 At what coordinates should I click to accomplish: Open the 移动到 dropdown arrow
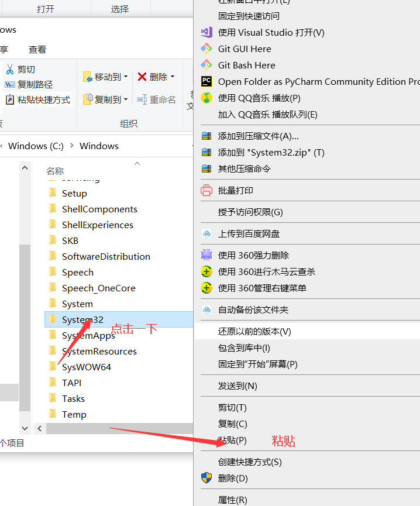126,77
